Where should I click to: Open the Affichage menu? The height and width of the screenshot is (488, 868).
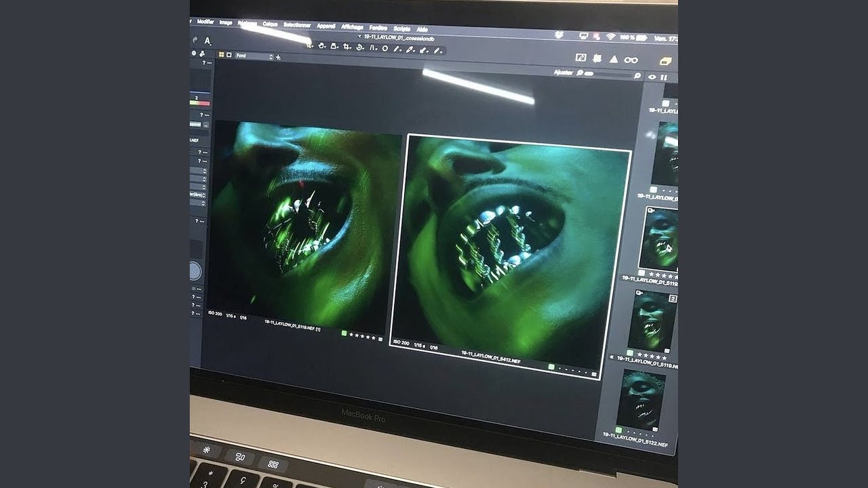(x=352, y=27)
